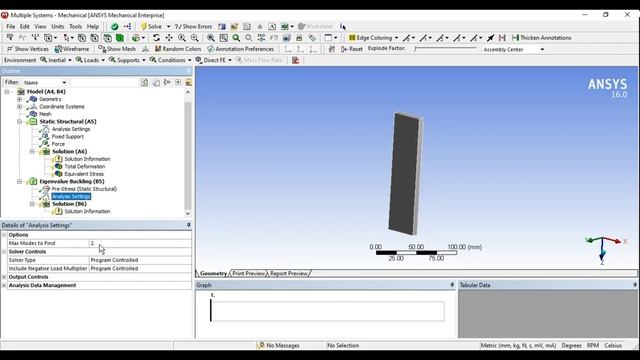The width and height of the screenshot is (640, 360).
Task: Collapse the Static Structural (A5) tree node
Action: coord(19,122)
